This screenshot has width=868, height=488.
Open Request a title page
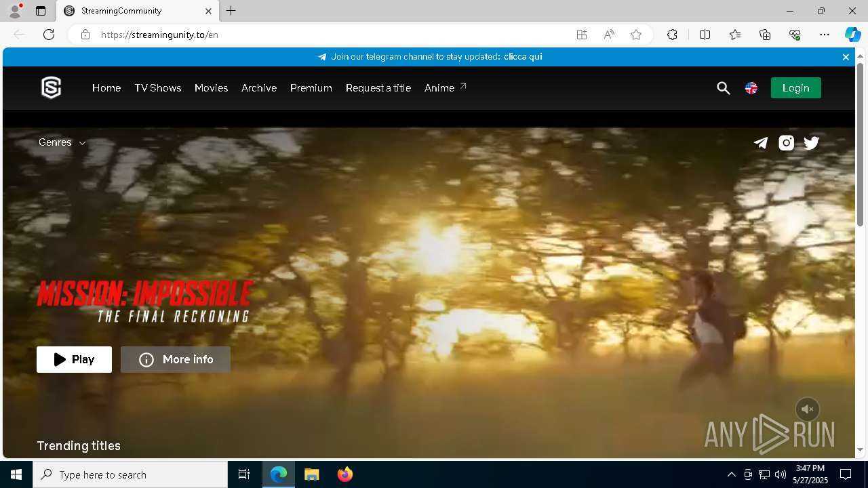tap(378, 88)
